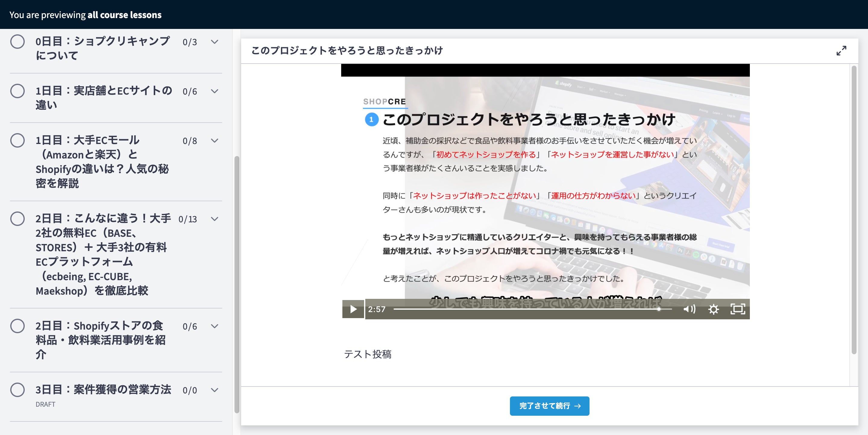Play the lesson video
Screen dimensions: 868x435
click(x=353, y=309)
